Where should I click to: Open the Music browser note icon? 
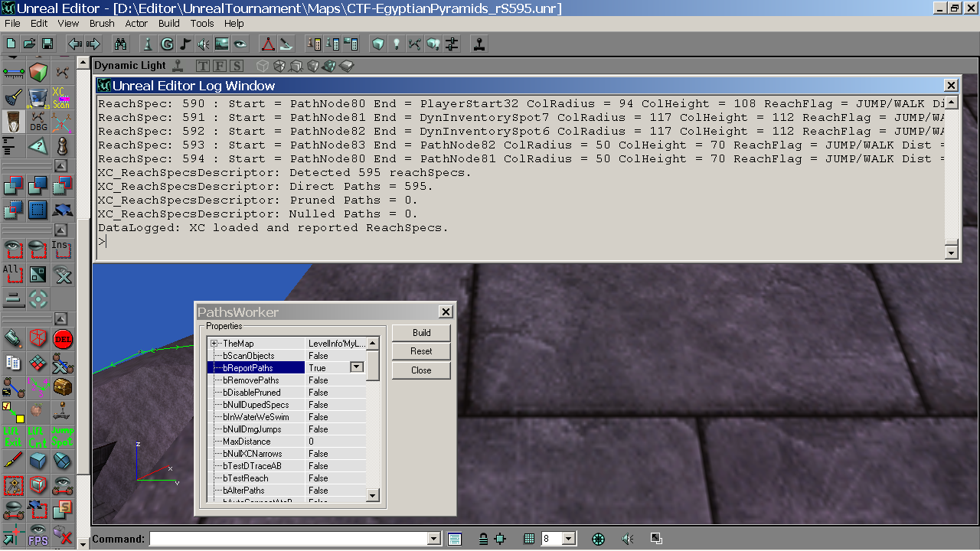185,44
